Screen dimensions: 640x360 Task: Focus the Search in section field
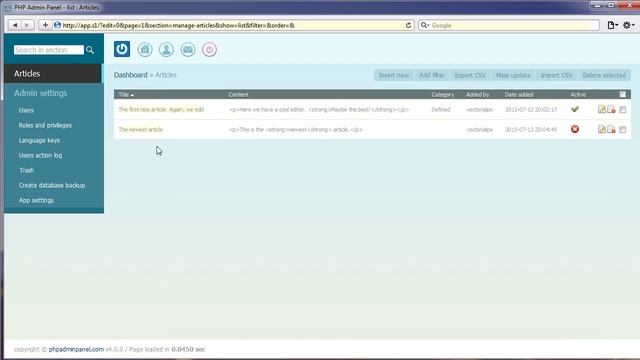[x=49, y=50]
